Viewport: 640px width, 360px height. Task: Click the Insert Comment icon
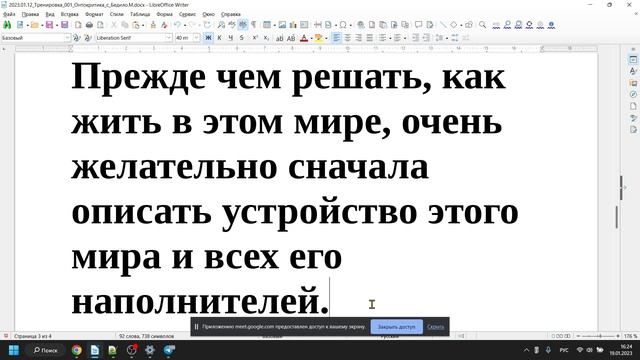coord(418,25)
